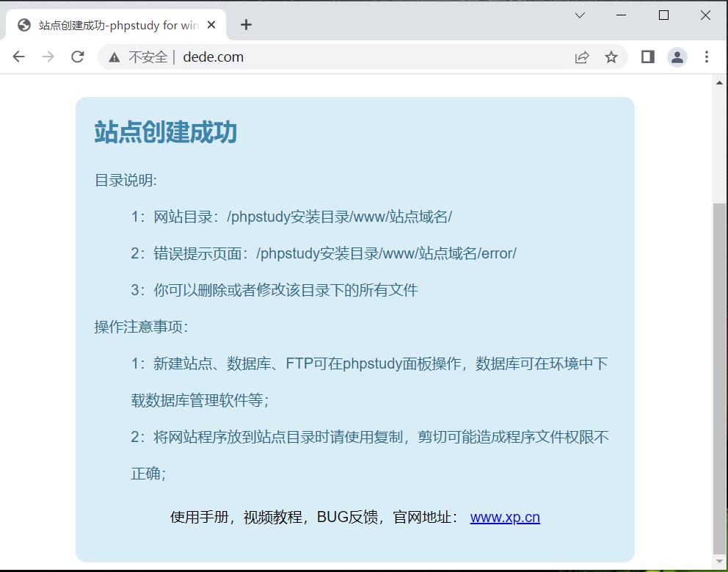
Task: Close the browser window
Action: (705, 15)
